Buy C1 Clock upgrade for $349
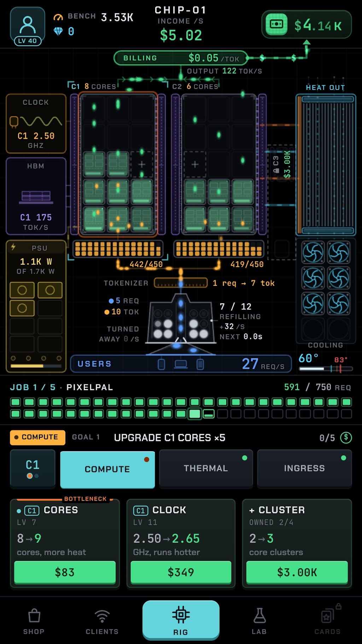The image size is (362, 644). tap(181, 572)
